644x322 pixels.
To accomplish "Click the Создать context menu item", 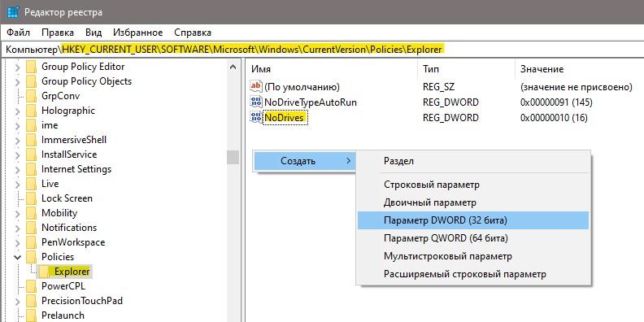I will click(305, 161).
